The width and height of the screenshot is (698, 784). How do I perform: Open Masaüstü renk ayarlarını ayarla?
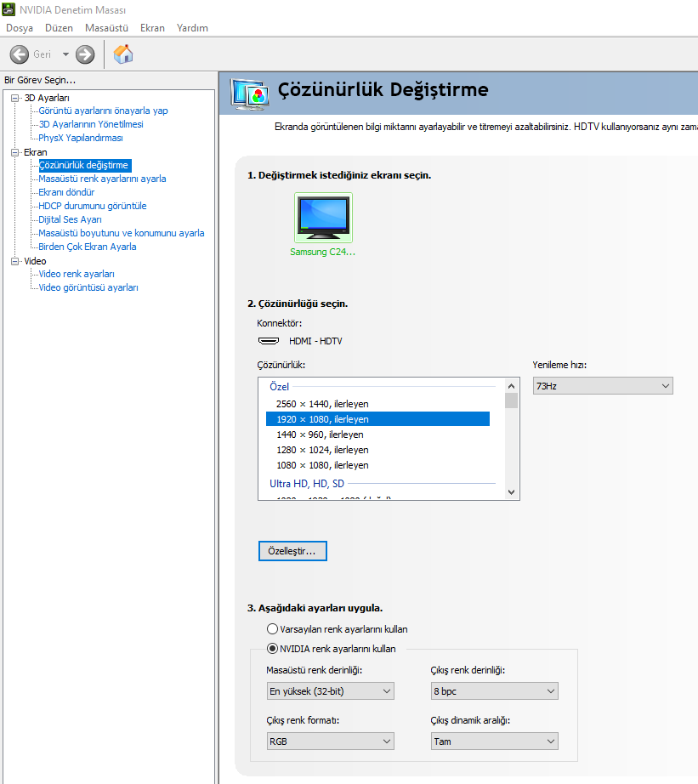point(102,179)
